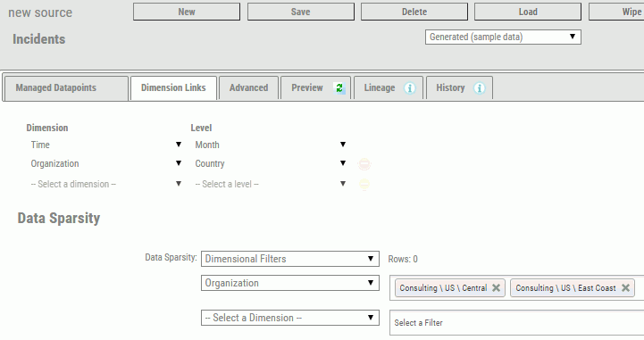Open the Dimensional Filters sparsity dropdown
Screen dimensions: 644x340
290,259
